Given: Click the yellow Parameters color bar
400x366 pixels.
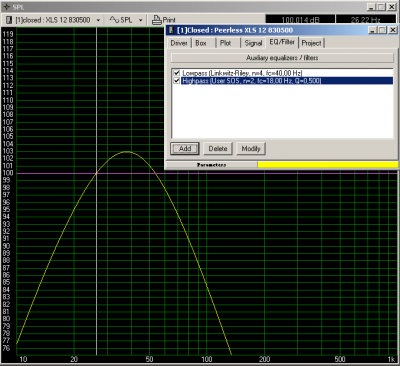Looking at the screenshot, I should [x=328, y=165].
